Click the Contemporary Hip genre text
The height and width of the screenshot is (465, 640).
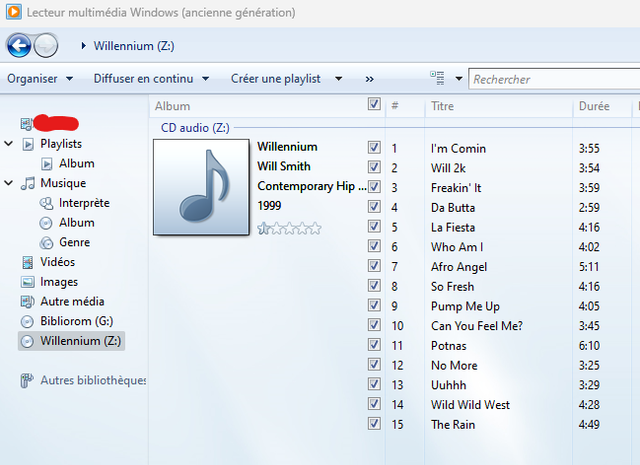pyautogui.click(x=312, y=186)
